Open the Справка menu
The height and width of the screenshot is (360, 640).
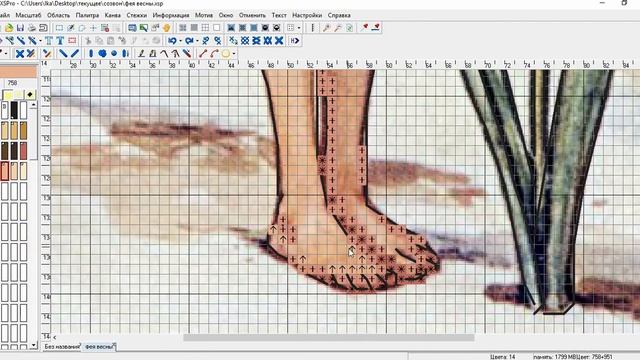(x=339, y=15)
